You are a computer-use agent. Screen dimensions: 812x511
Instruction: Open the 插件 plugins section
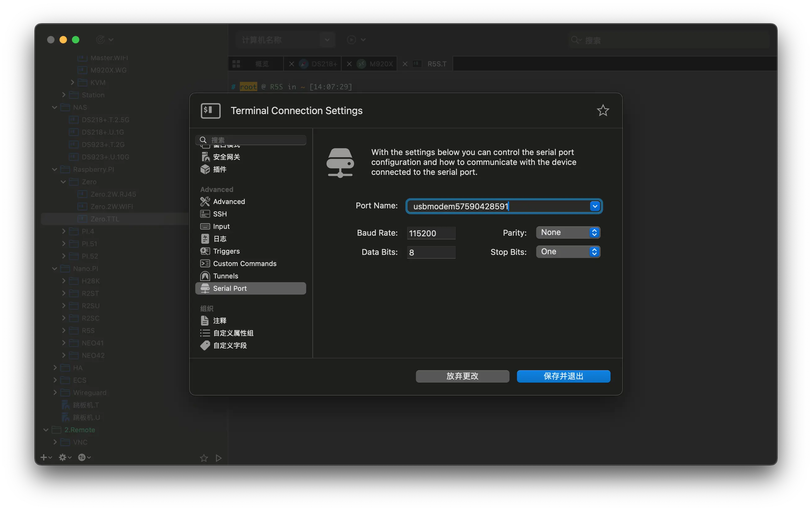219,169
